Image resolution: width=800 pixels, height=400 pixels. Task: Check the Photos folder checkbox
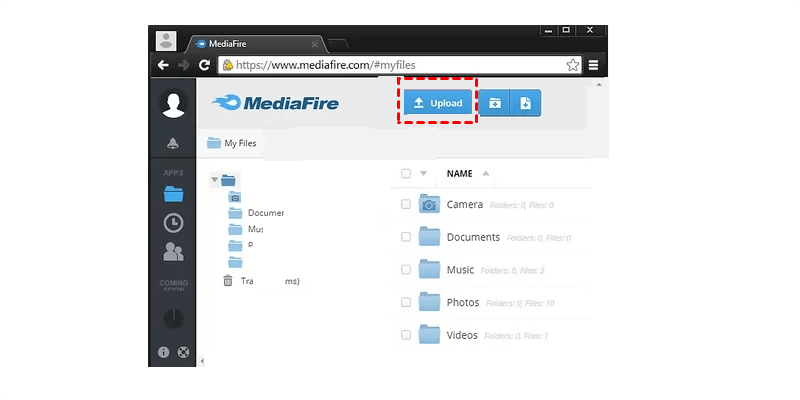(406, 302)
